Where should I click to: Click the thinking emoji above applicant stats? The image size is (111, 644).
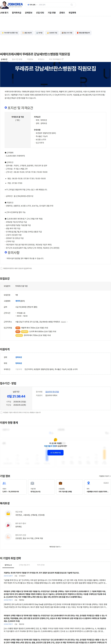click(55, 439)
